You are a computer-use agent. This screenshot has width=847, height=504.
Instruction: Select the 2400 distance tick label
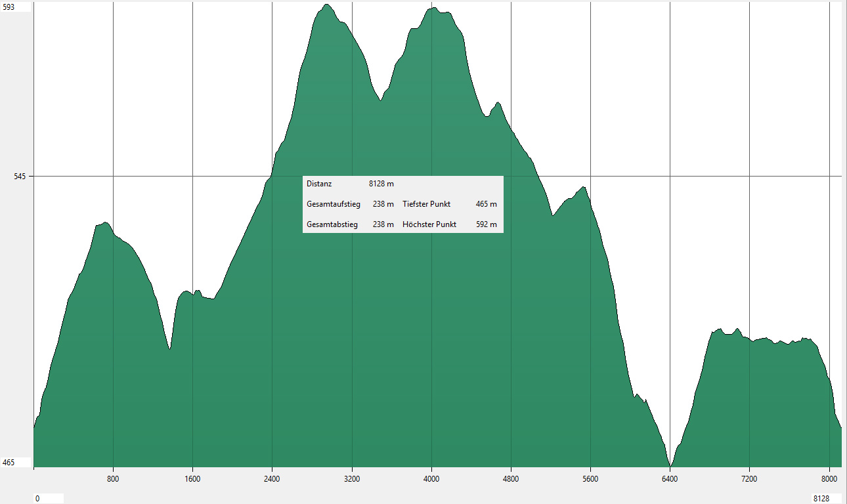coord(272,478)
